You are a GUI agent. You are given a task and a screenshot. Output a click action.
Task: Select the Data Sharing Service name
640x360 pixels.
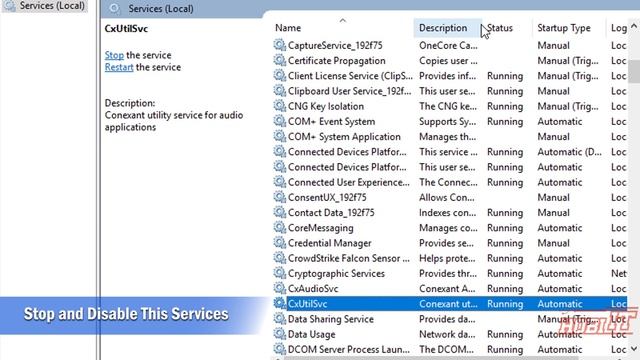coord(331,319)
